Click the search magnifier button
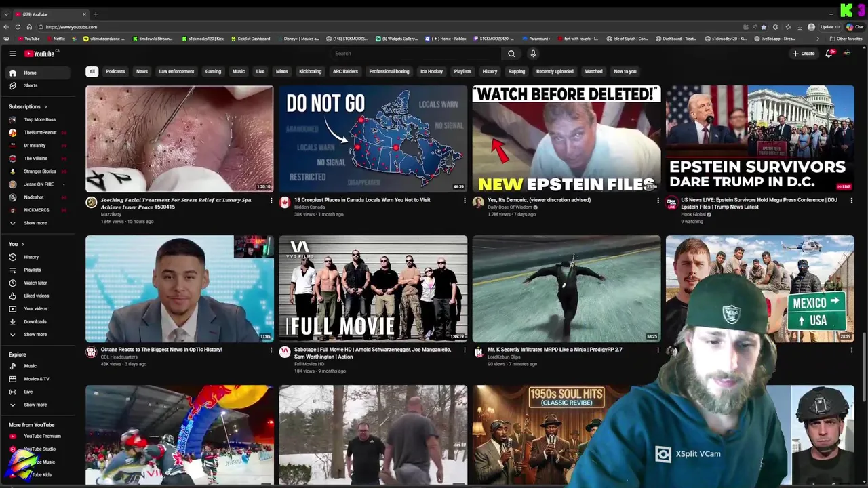The height and width of the screenshot is (488, 868). (511, 54)
